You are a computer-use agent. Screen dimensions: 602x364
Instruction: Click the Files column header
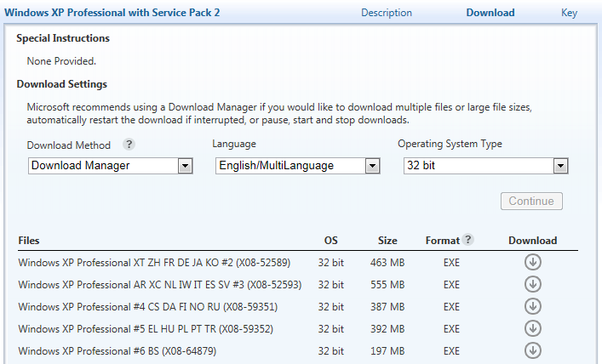coord(29,241)
